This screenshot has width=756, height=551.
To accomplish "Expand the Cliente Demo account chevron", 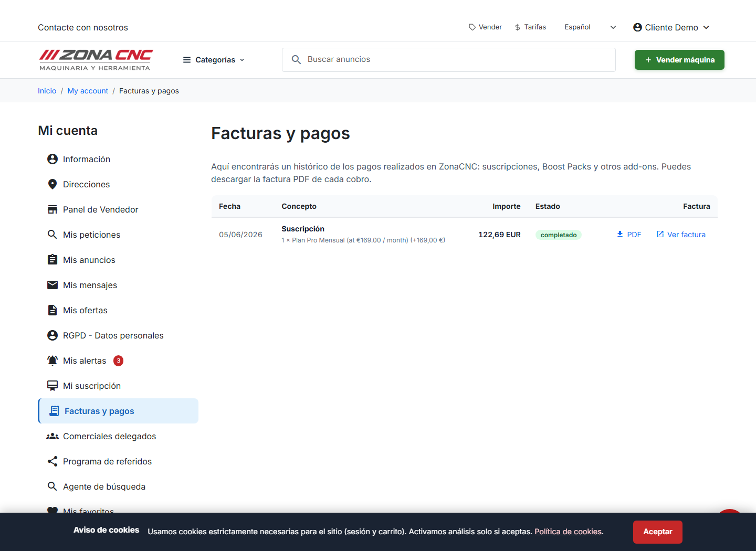I will click(x=706, y=27).
